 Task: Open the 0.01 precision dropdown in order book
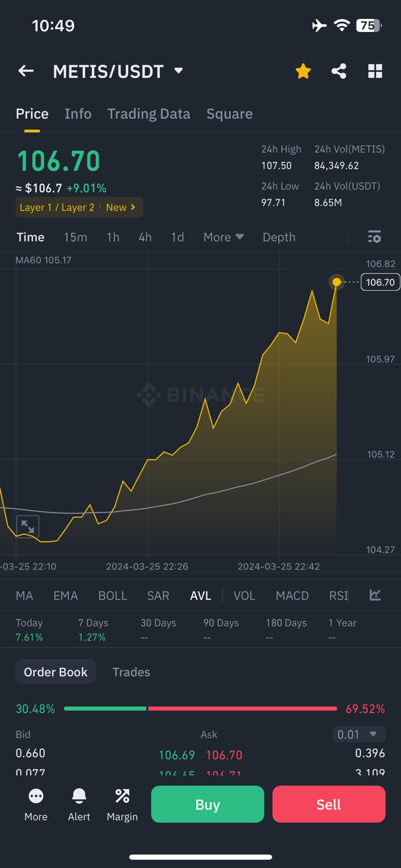tap(359, 734)
